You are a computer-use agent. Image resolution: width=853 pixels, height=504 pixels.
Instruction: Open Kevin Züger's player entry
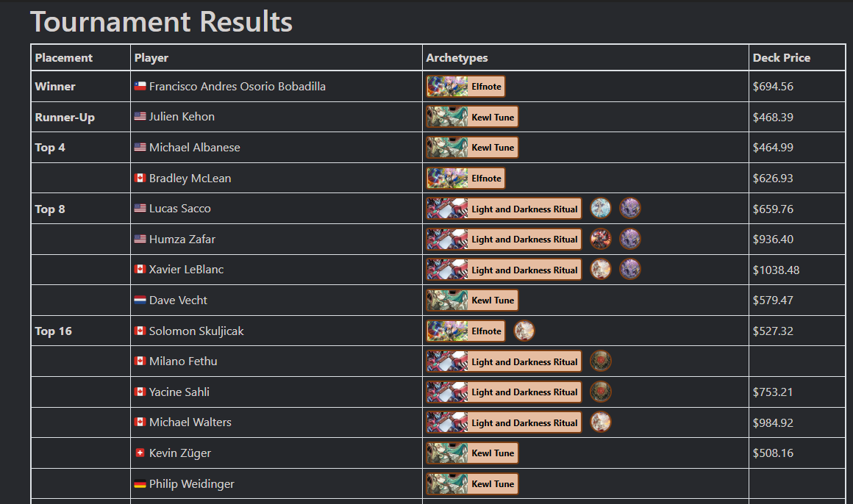[x=180, y=453]
